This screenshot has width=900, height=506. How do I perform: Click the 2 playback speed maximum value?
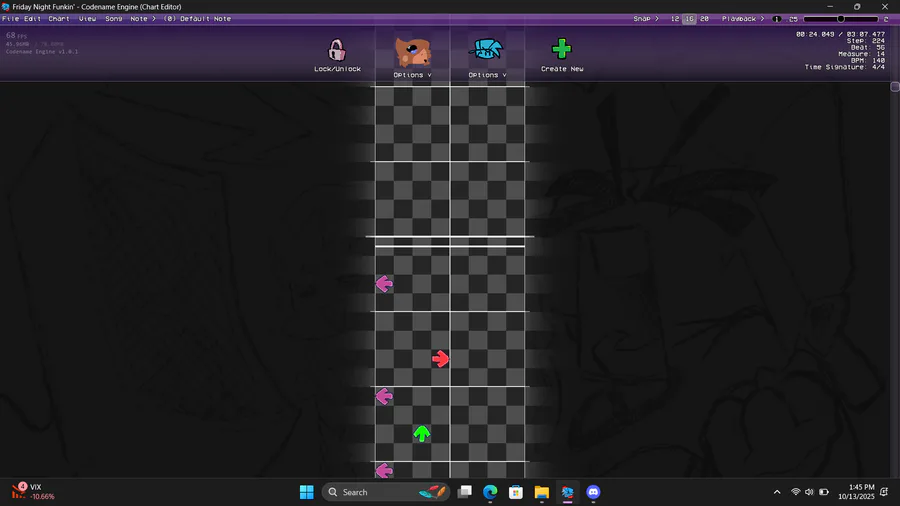coord(886,19)
